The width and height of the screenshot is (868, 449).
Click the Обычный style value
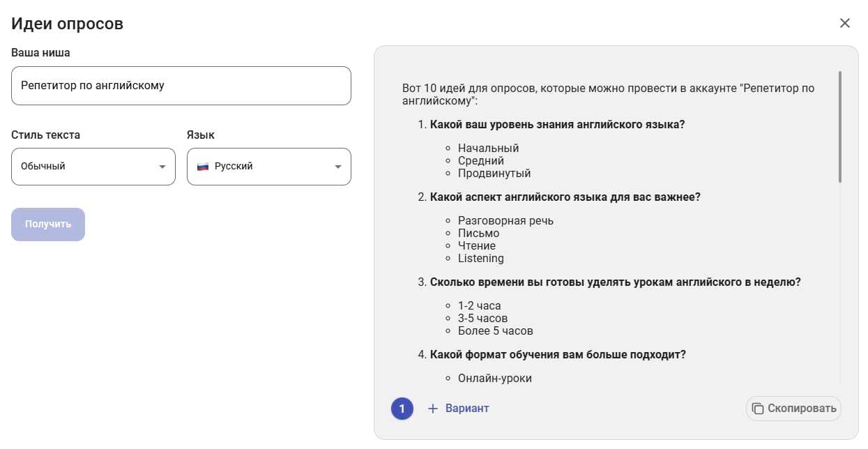[43, 167]
